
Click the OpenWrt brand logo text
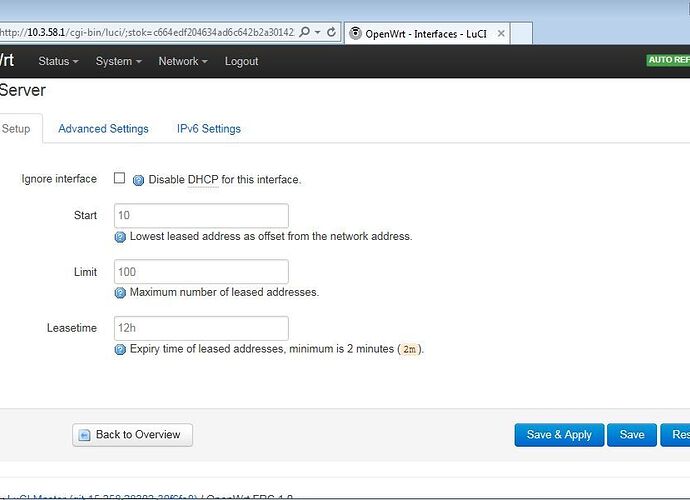pos(7,60)
